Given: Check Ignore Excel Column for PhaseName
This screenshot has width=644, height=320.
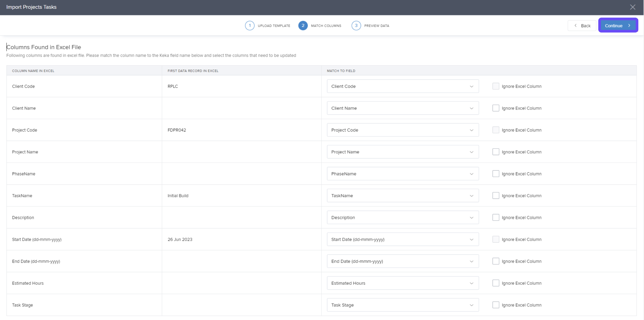Looking at the screenshot, I should pyautogui.click(x=496, y=174).
